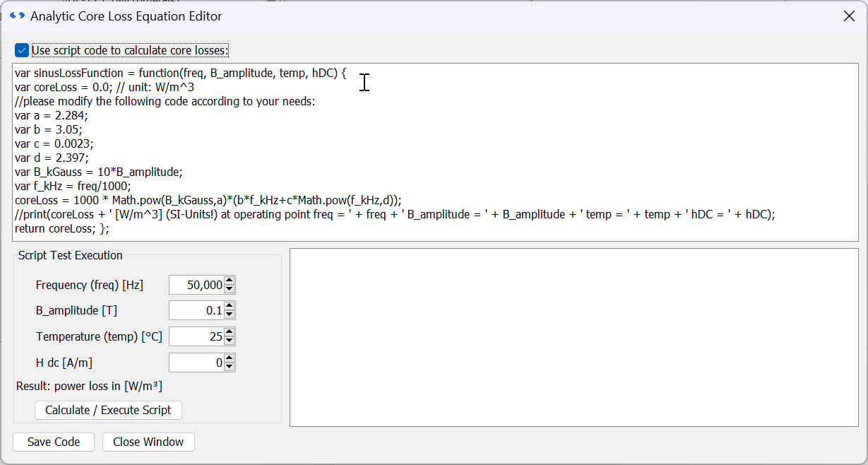Increment the H dc value with its up arrow

[x=230, y=359]
